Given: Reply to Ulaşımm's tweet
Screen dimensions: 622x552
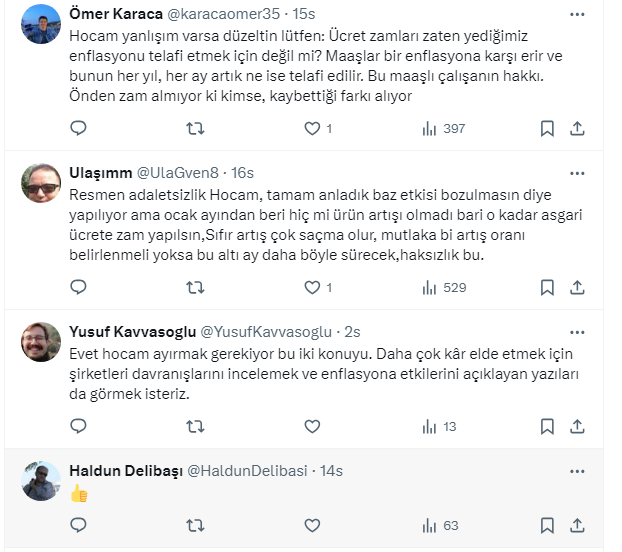Looking at the screenshot, I should [x=79, y=287].
